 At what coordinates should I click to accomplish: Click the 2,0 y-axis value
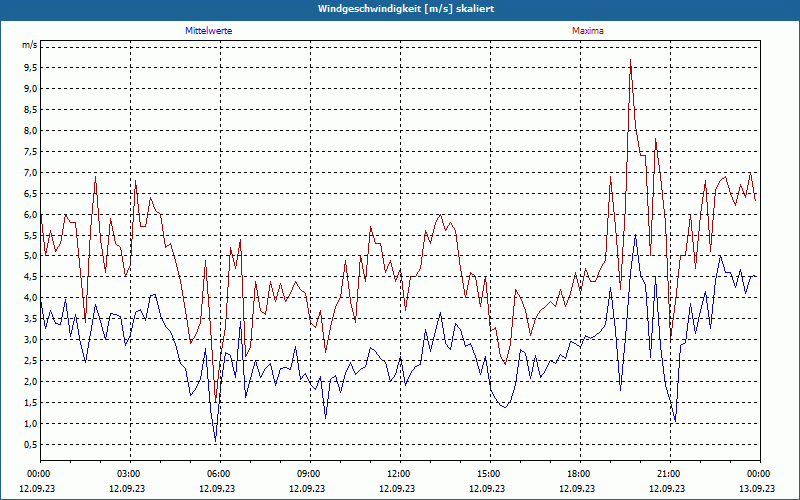coord(31,382)
